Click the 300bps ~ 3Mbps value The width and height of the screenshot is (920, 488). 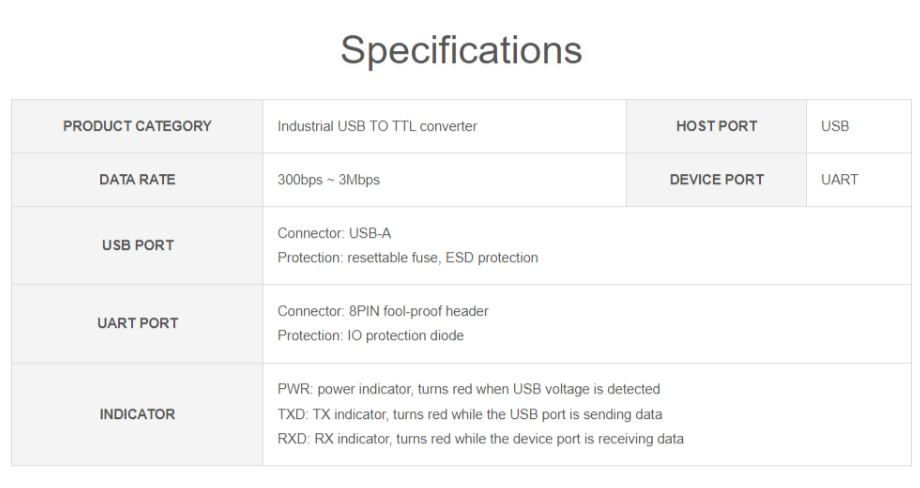coord(328,181)
